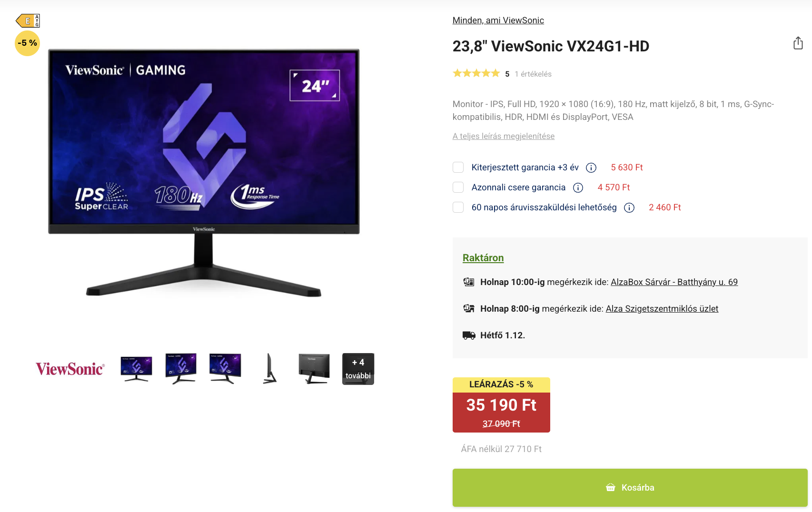The width and height of the screenshot is (812, 512).
Task: Select the side-view monitor thumbnail
Action: pyautogui.click(x=270, y=369)
